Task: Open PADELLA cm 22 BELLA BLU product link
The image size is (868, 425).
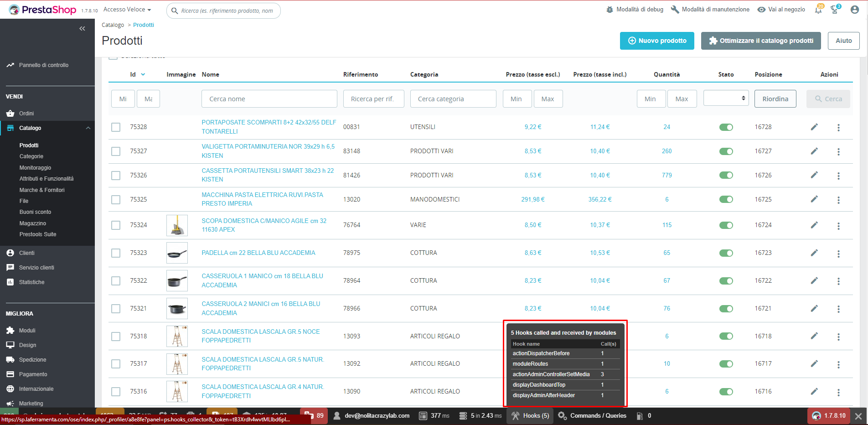Action: point(258,253)
